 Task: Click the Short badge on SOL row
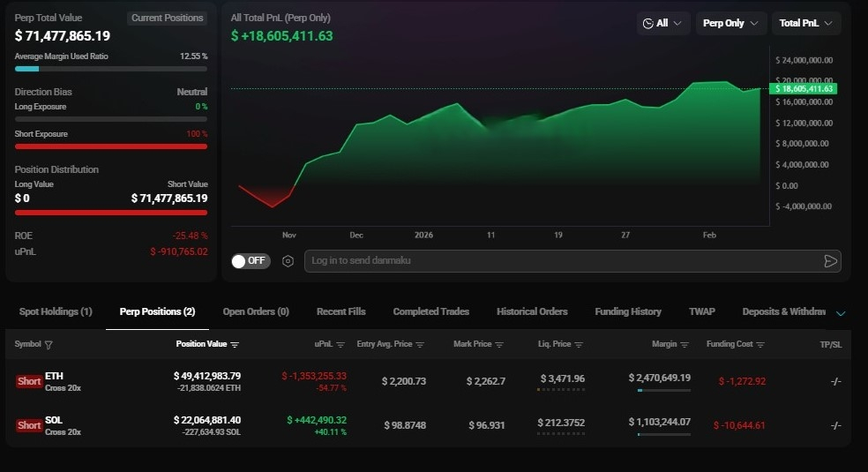point(29,425)
